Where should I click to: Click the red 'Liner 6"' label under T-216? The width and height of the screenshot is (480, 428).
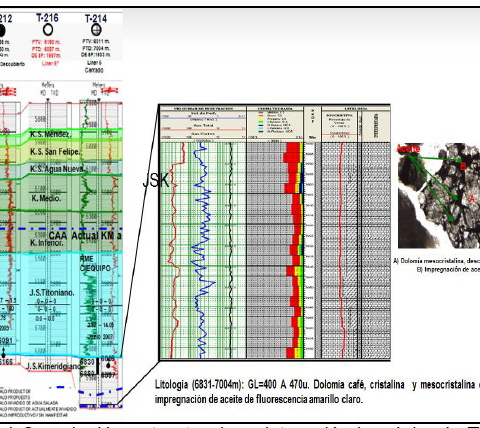(x=50, y=63)
